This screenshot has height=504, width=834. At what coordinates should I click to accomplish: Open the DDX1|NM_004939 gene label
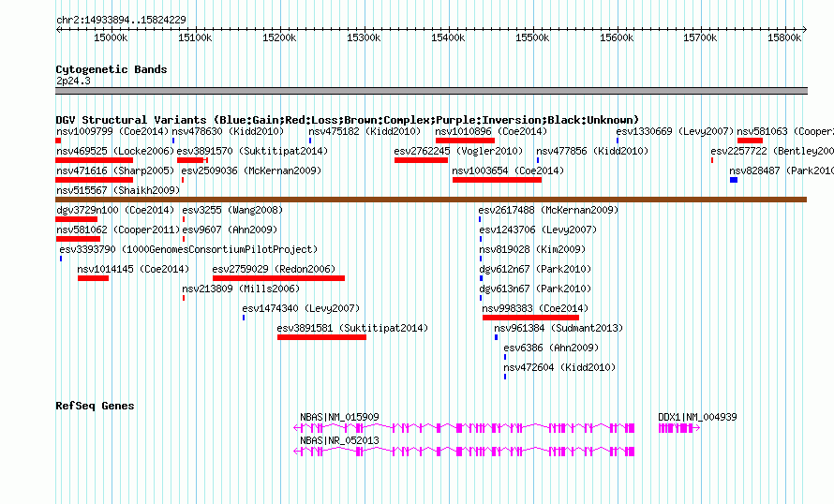pos(697,417)
